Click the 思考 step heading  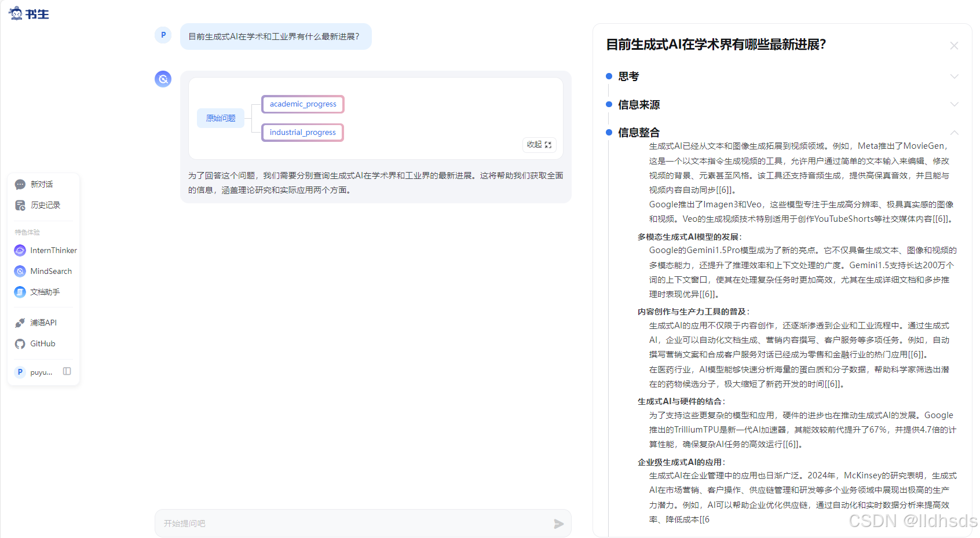click(x=628, y=76)
